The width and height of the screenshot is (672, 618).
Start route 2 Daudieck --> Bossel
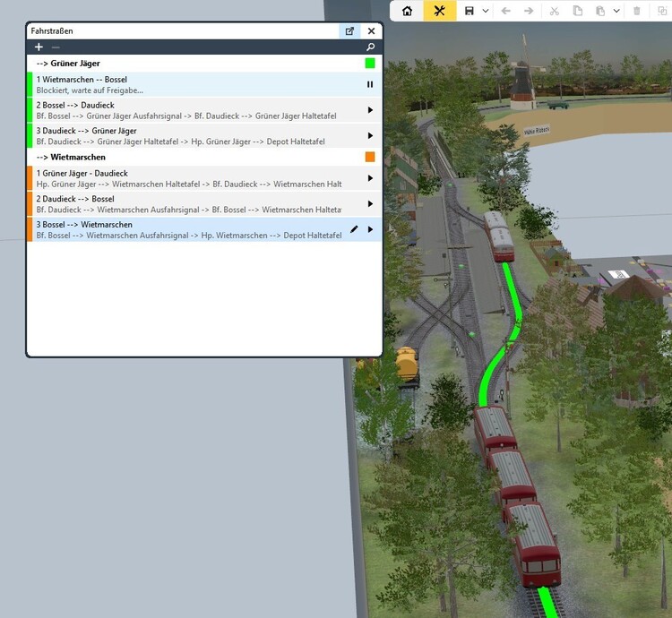point(370,204)
